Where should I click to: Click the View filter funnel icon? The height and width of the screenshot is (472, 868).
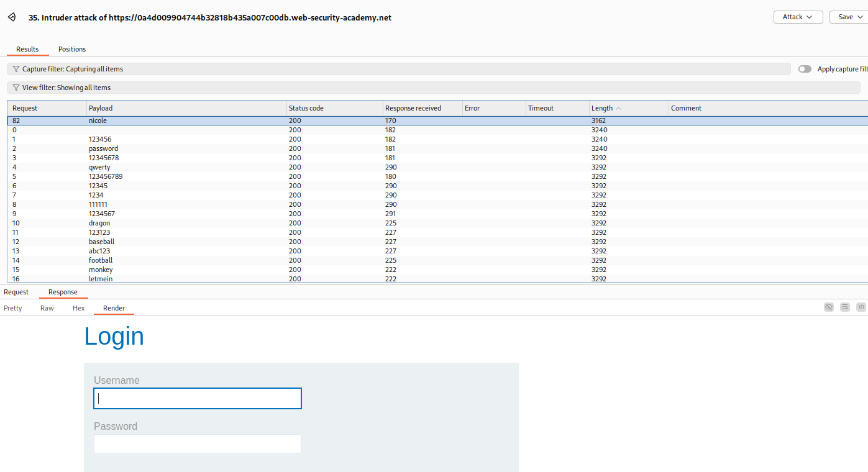[16, 88]
